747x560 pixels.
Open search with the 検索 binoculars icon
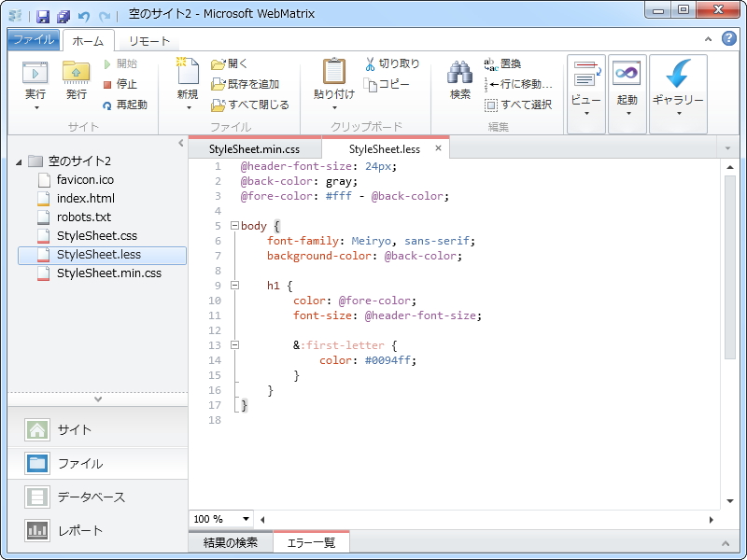459,73
